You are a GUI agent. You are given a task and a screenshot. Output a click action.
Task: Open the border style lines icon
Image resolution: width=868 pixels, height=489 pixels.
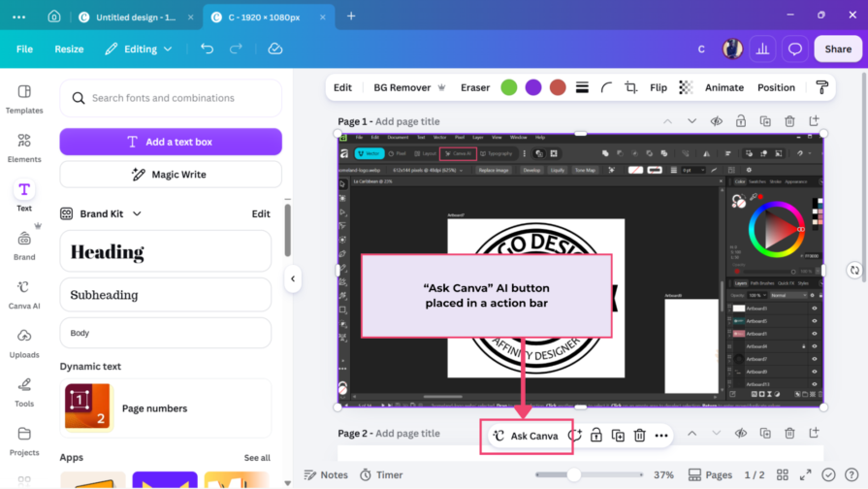(x=582, y=87)
